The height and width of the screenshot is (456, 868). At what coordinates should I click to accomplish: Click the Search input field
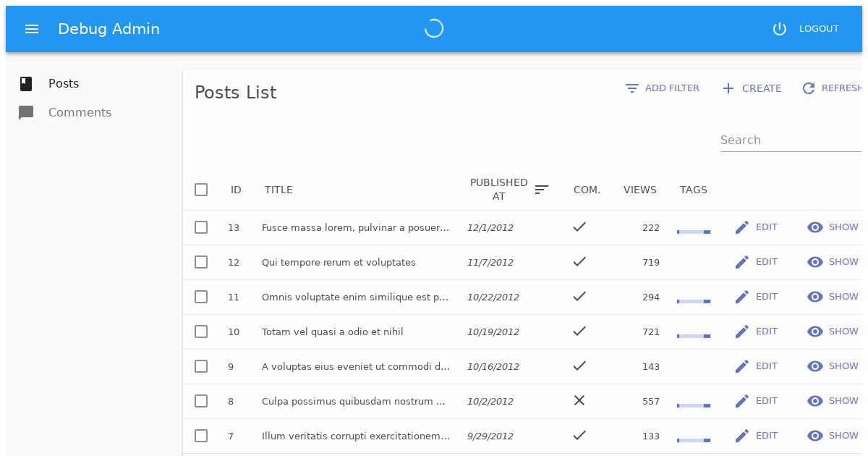coord(790,140)
